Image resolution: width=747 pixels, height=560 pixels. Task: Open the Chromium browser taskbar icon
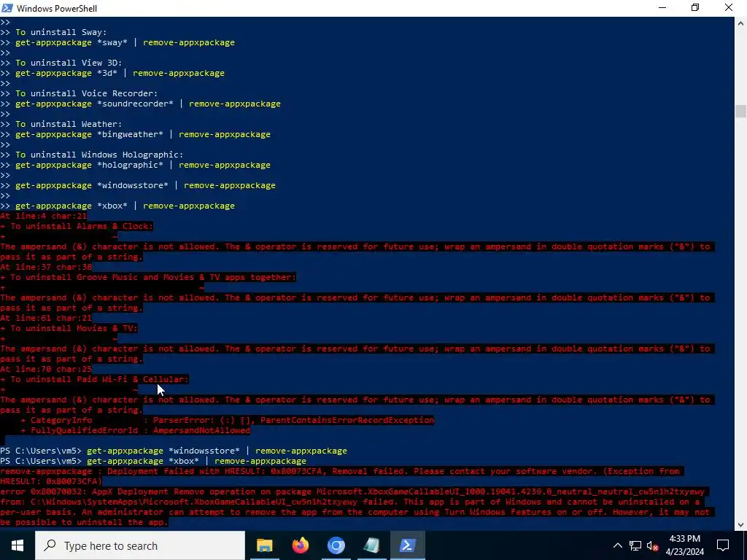point(336,545)
